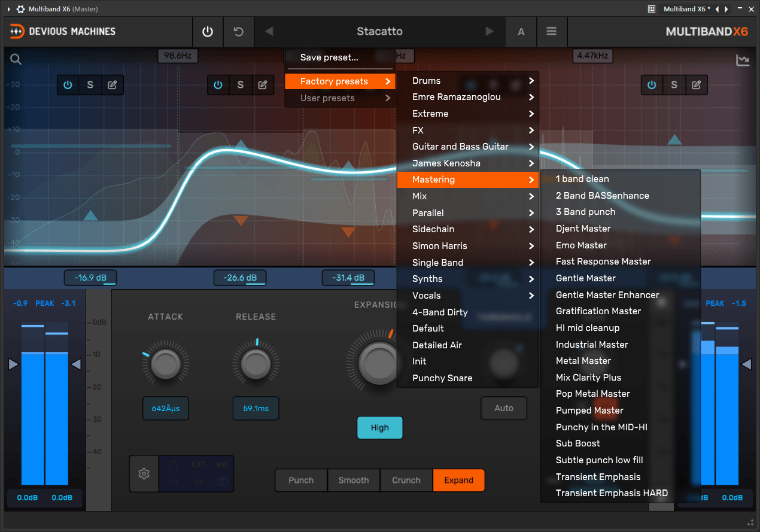Click the Release knob
Screen dimensions: 760x532
[x=256, y=364]
